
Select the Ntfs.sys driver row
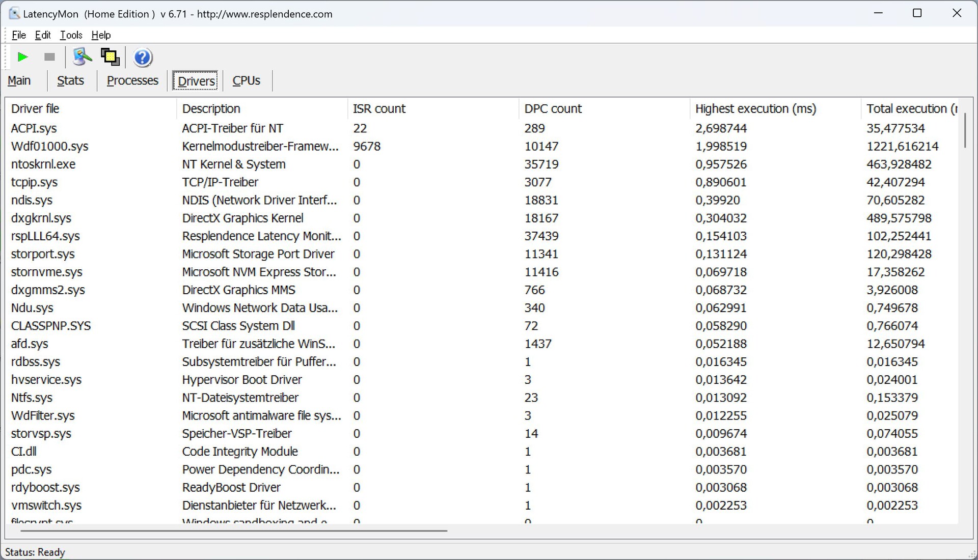pos(482,398)
